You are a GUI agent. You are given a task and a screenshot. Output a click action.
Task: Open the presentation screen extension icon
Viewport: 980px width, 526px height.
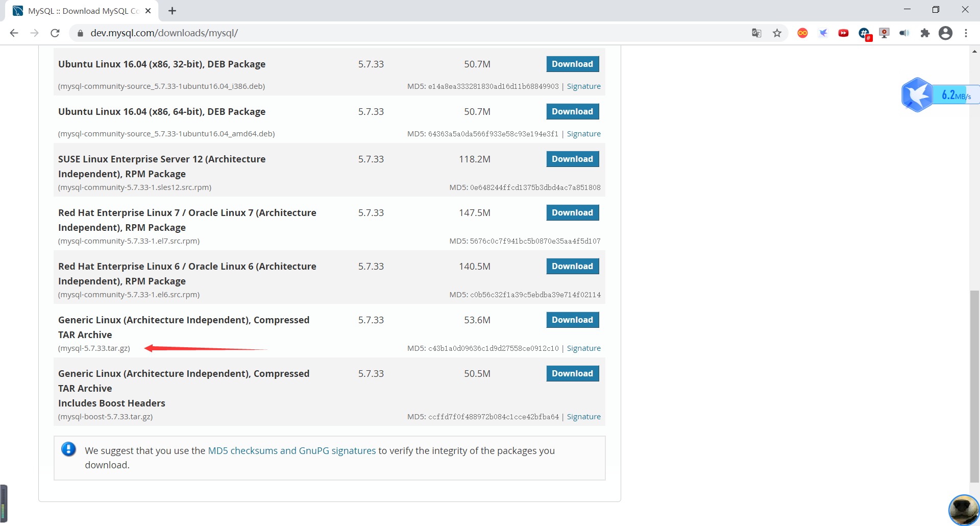click(884, 33)
